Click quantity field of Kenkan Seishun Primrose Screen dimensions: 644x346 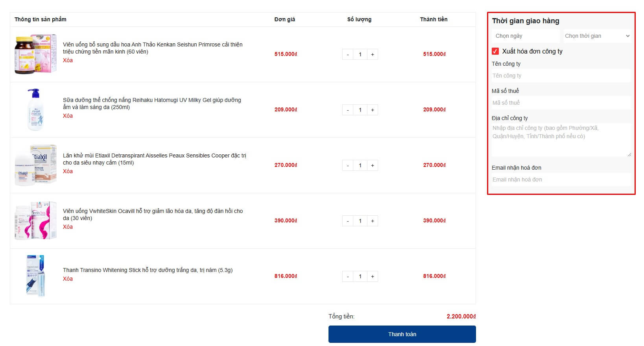tap(360, 54)
